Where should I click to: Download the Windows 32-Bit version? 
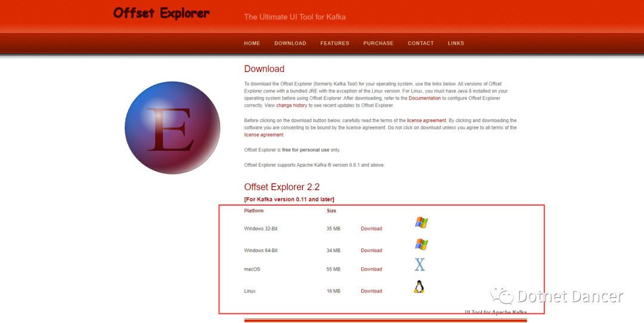371,229
